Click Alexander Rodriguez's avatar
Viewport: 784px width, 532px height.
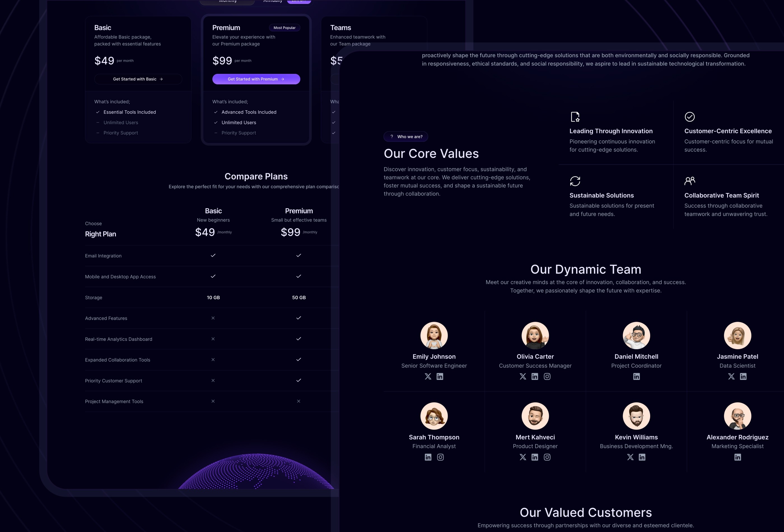tap(738, 416)
